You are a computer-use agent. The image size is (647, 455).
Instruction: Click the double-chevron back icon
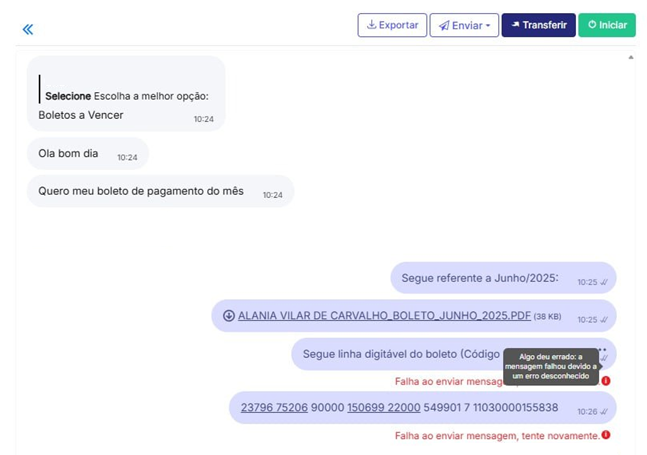28,29
